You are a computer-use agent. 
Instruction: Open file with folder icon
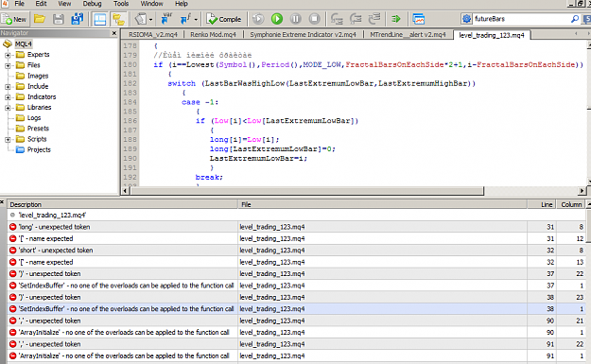[40, 19]
